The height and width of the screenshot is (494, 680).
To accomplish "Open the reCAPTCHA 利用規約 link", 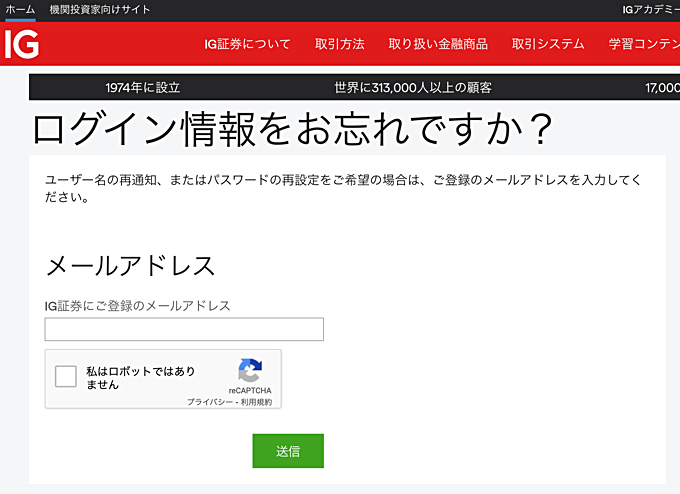I will 256,402.
